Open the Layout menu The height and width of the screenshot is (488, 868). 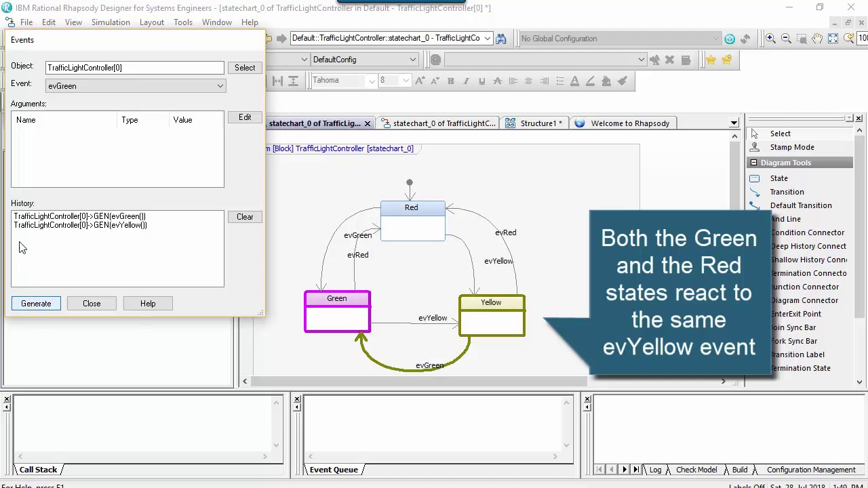point(152,22)
